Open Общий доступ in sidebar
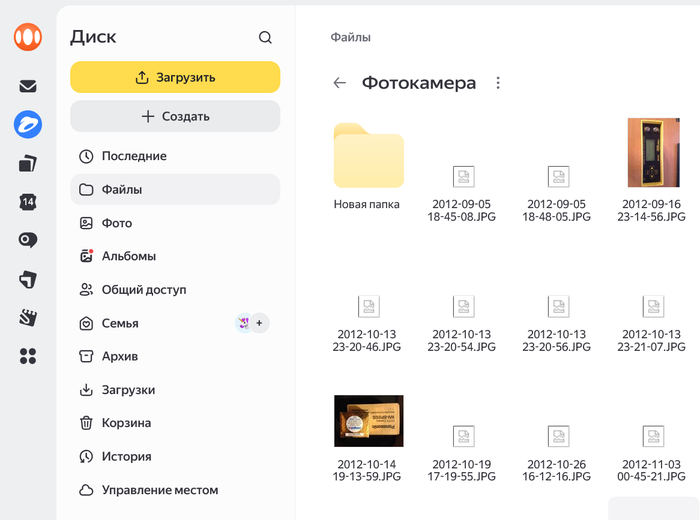This screenshot has width=700, height=520. [175, 290]
